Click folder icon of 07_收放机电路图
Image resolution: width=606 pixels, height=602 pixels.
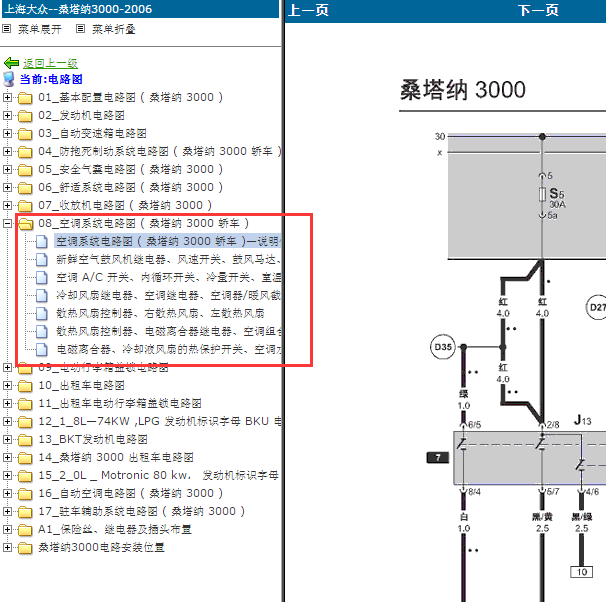coord(25,206)
